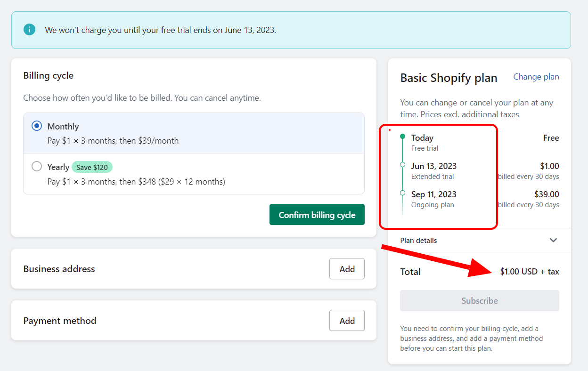
Task: Click the "Basic Shopify plan" heading
Action: pos(449,77)
